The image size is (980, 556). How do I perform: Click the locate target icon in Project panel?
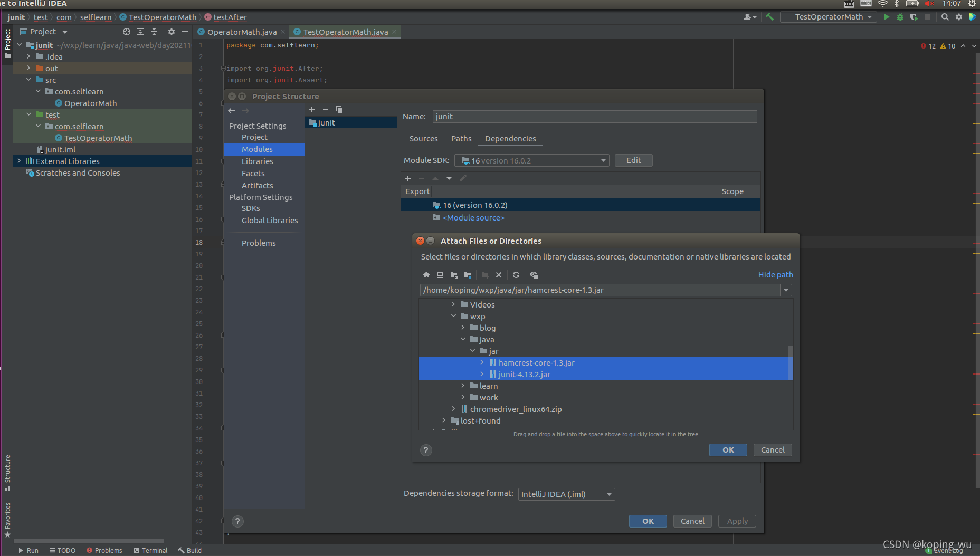[x=127, y=32]
